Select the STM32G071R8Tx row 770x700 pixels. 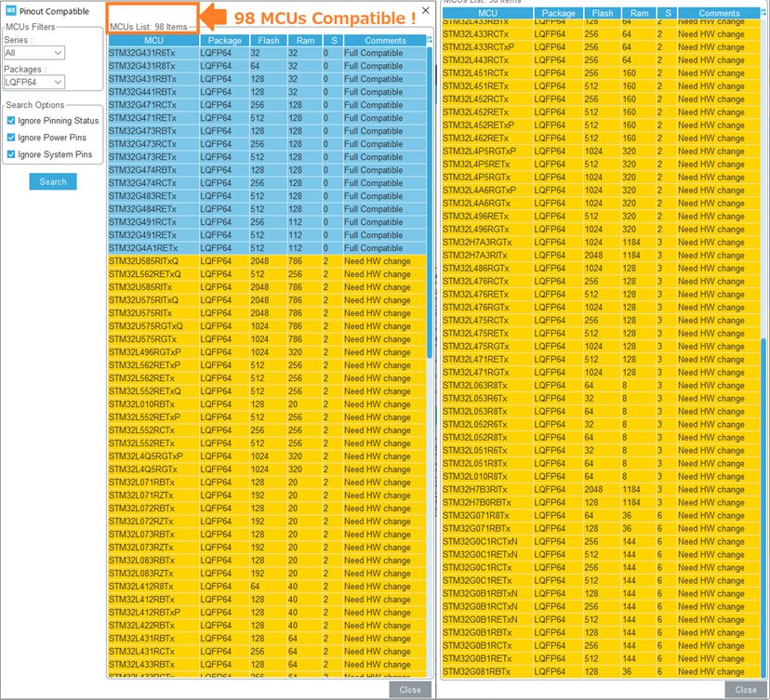(601, 515)
